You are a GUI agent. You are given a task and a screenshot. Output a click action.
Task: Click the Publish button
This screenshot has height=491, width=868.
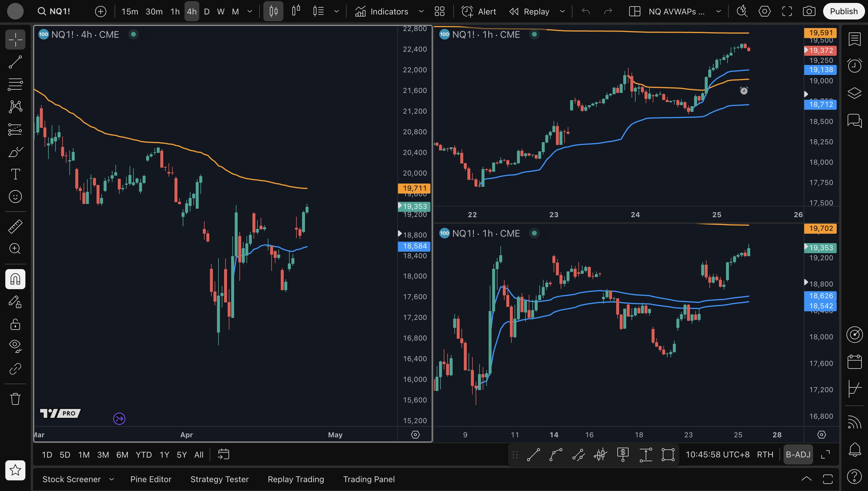pyautogui.click(x=843, y=12)
